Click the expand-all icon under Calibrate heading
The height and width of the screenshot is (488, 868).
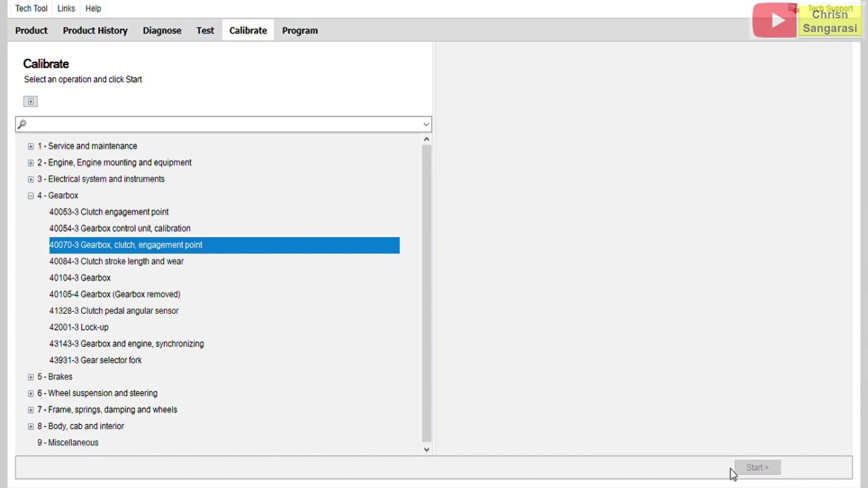(31, 102)
